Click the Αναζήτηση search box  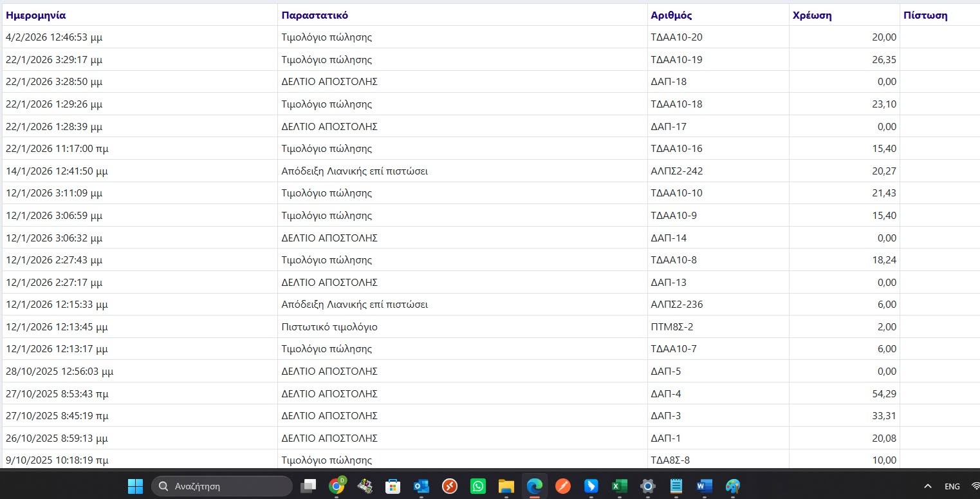coord(221,486)
